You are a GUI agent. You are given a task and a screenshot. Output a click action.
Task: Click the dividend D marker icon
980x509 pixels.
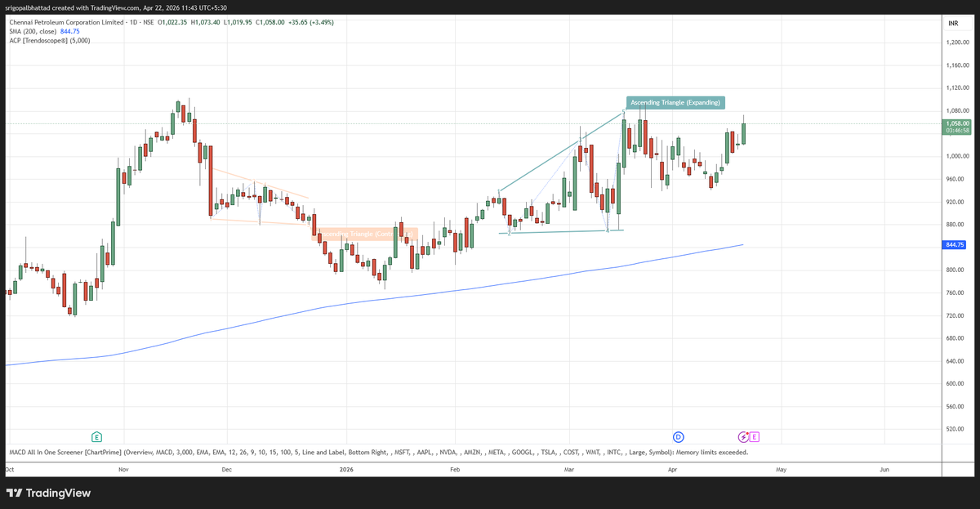678,437
